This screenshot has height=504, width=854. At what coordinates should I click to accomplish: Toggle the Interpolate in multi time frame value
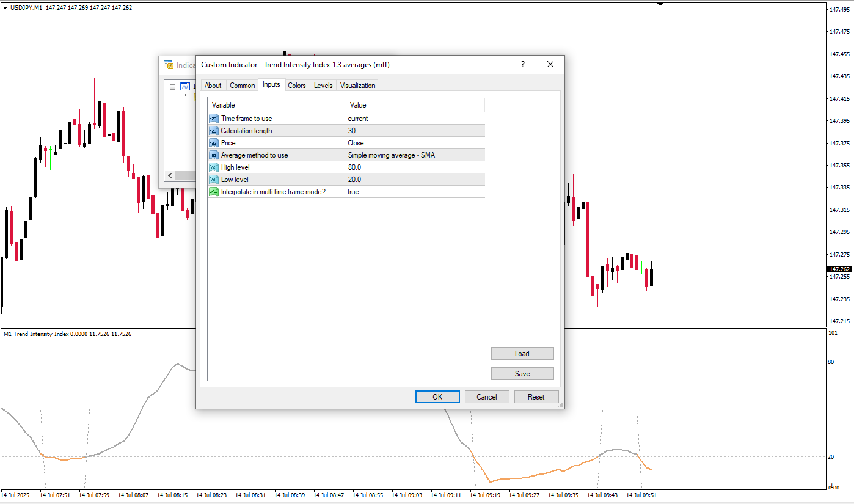click(x=415, y=192)
